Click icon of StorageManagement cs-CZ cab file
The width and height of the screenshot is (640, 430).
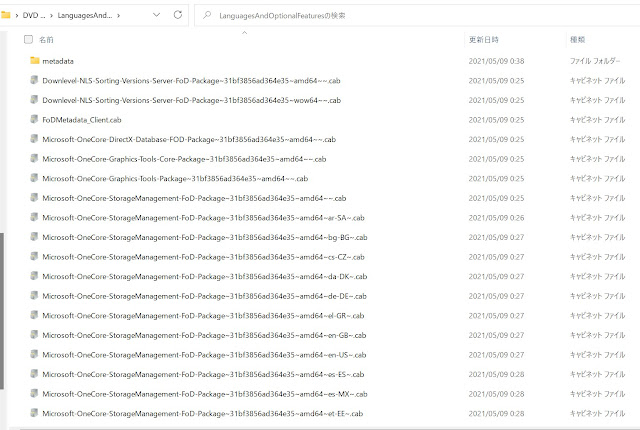34,256
